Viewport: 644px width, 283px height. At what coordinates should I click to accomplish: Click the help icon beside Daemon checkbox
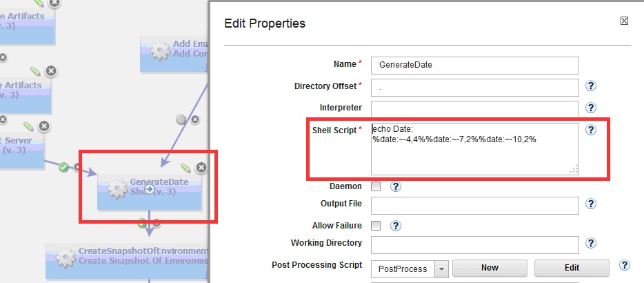(396, 186)
